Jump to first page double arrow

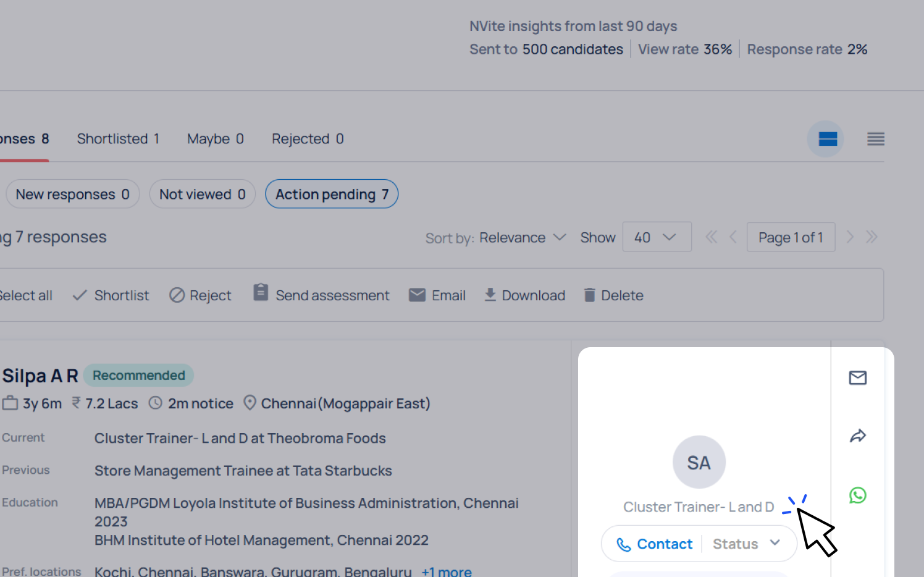(712, 237)
